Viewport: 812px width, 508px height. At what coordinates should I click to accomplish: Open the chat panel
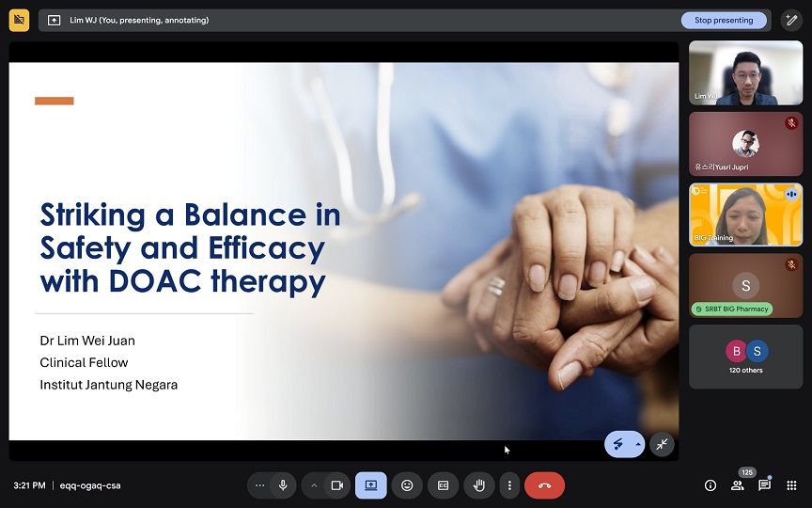pos(764,485)
